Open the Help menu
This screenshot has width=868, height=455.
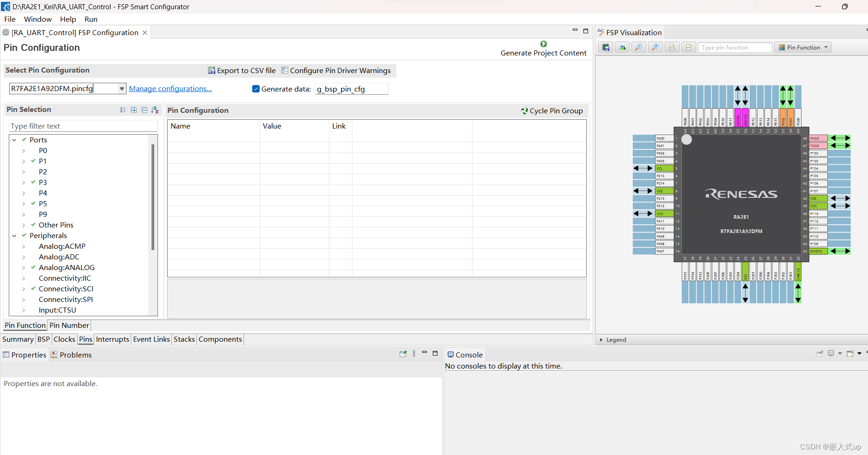(68, 19)
